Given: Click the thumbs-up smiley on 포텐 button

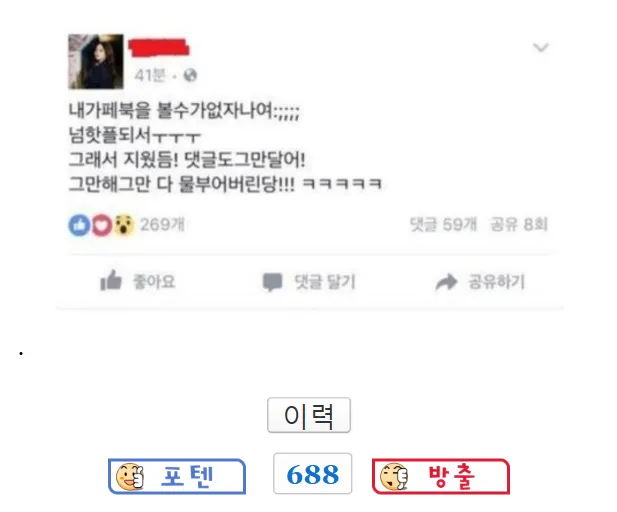Looking at the screenshot, I should (130, 477).
